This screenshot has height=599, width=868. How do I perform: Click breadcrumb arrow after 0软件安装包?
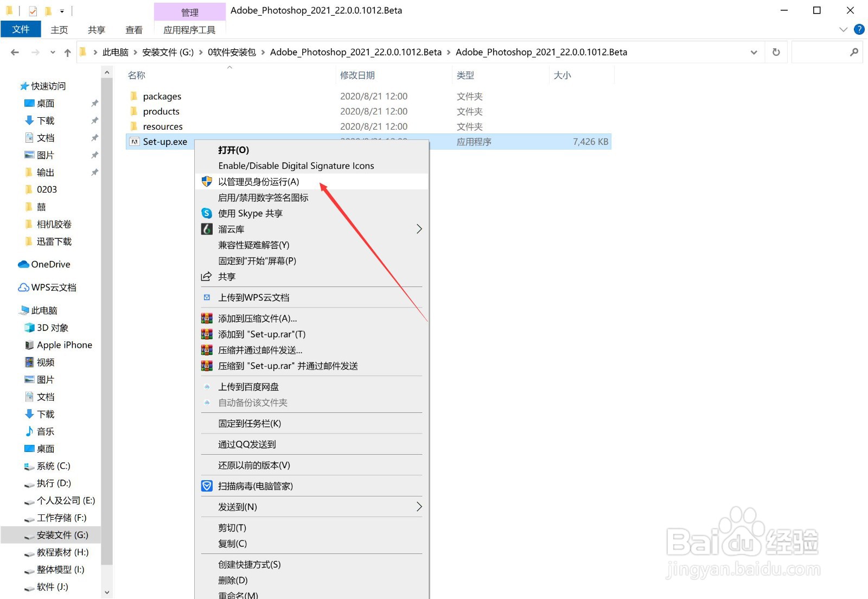pos(263,52)
